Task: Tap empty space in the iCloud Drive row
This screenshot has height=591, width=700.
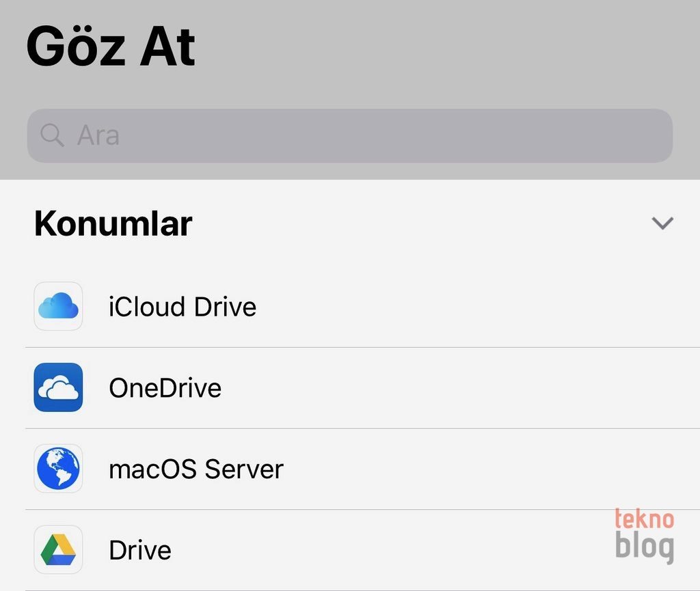Action: 465,307
